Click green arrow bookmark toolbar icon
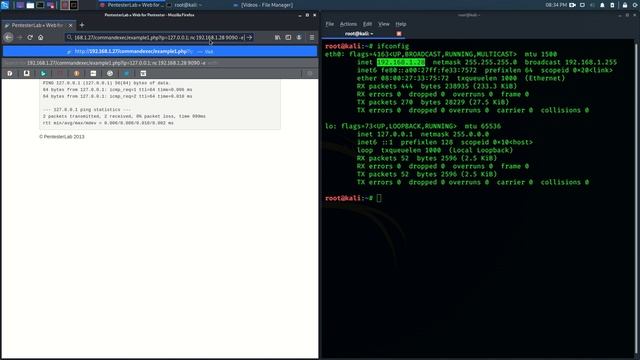Viewport: 640px width, 360px height. (43, 73)
